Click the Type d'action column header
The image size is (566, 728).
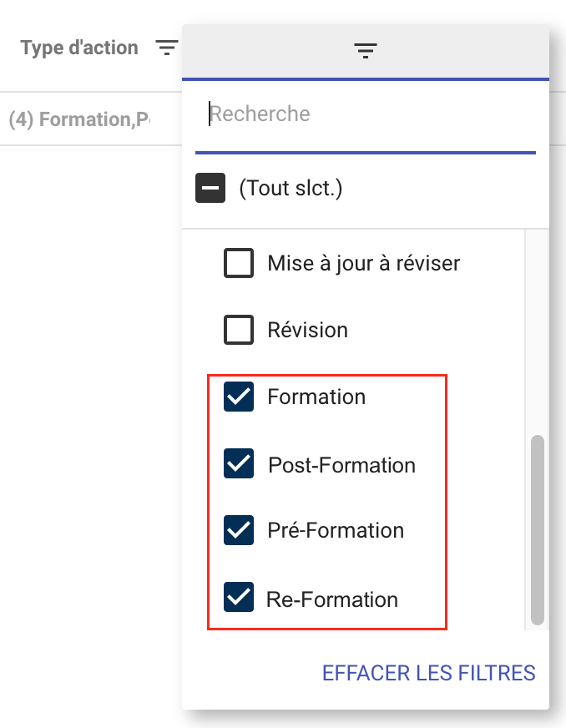(79, 48)
